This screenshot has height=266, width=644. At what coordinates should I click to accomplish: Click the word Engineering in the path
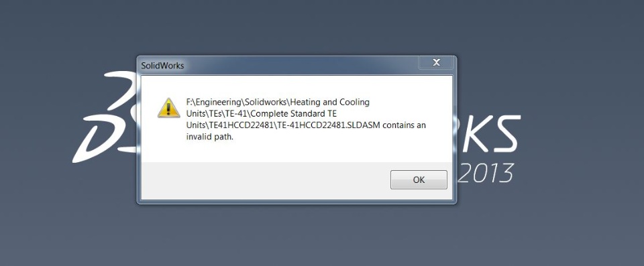(219, 103)
